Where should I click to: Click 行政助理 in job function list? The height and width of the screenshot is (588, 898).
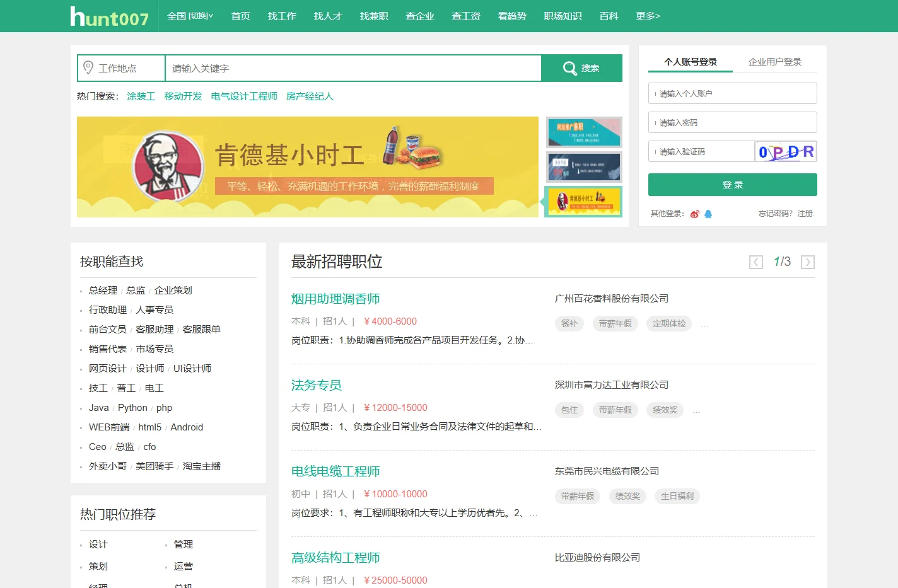pos(108,310)
